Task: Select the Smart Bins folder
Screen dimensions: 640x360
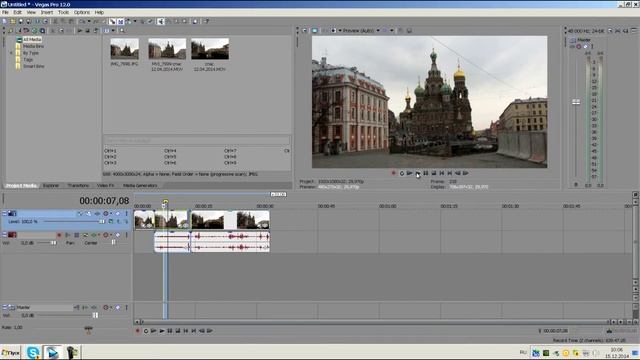Action: (x=33, y=66)
